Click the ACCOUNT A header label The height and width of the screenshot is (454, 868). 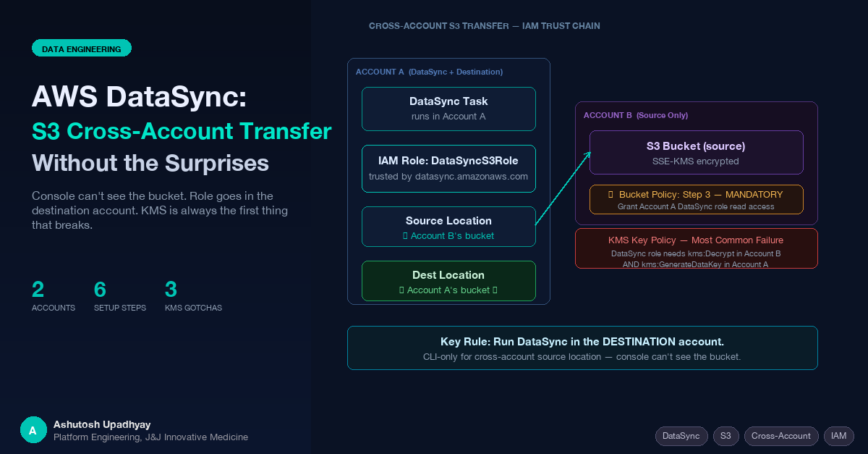click(x=429, y=72)
